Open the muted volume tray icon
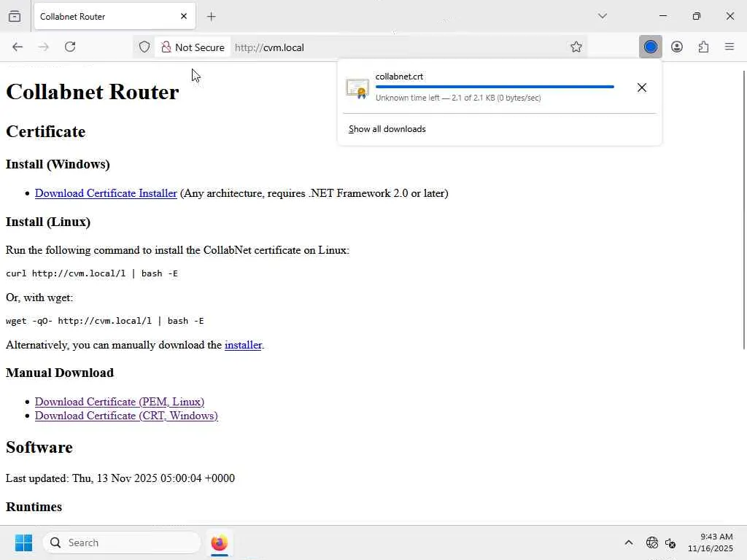Screen dimensions: 747x560 (x=670, y=542)
